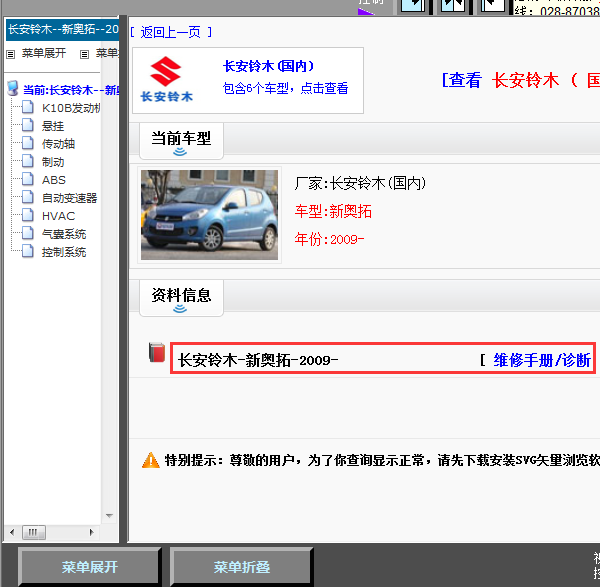Image resolution: width=600 pixels, height=587 pixels.
Task: Click document icon beside 控制系统
Action: click(x=28, y=251)
